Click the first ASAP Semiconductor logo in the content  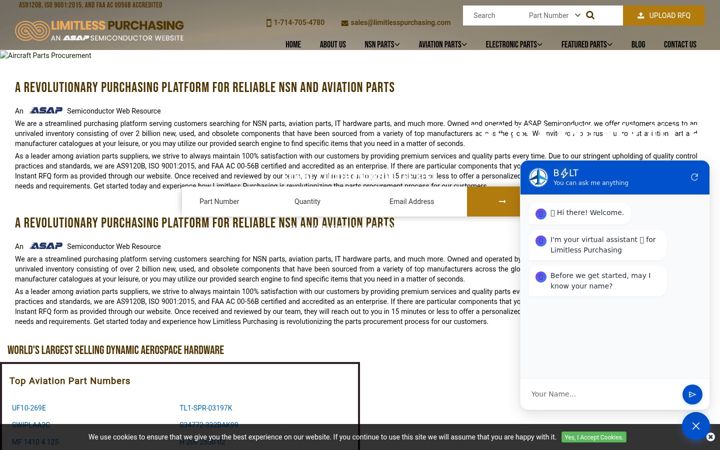point(46,110)
